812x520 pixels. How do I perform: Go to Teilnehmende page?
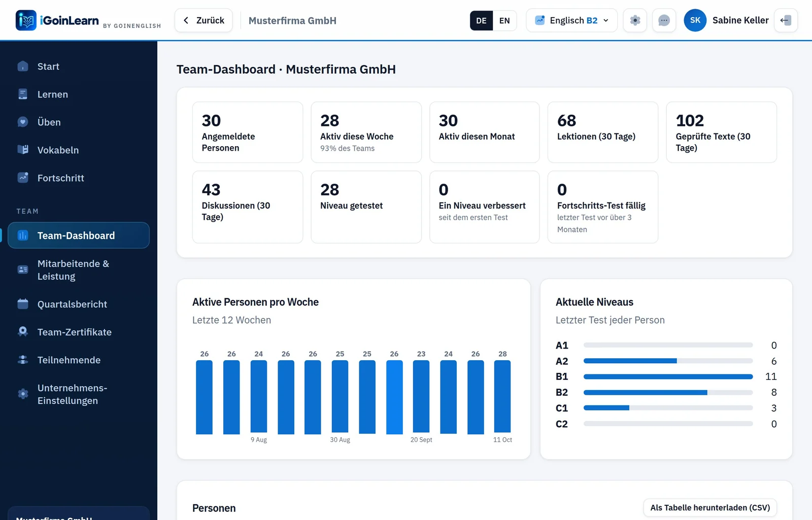coord(79,360)
